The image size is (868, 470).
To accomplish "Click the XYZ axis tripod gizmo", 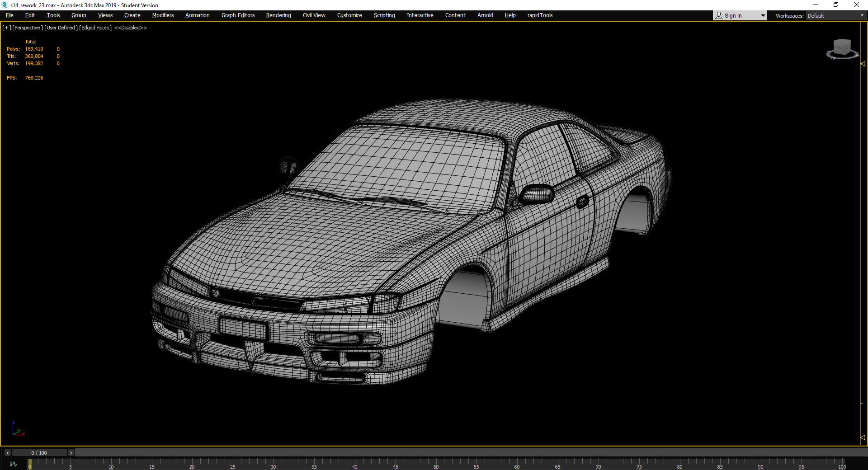I will [17, 429].
